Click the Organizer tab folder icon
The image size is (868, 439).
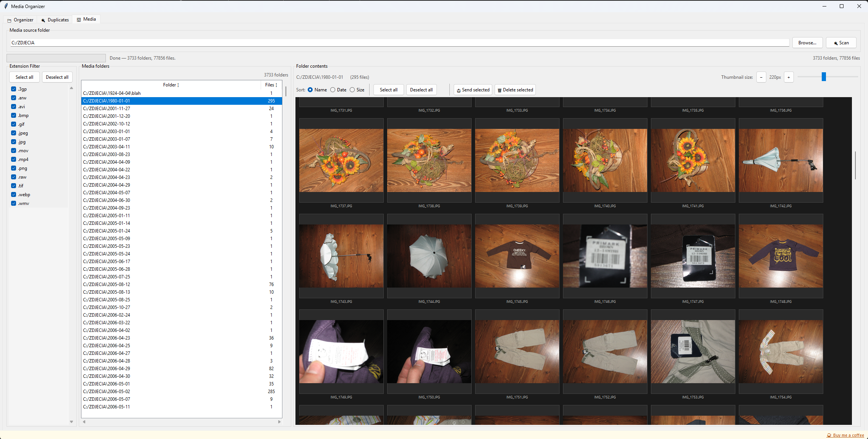point(9,20)
